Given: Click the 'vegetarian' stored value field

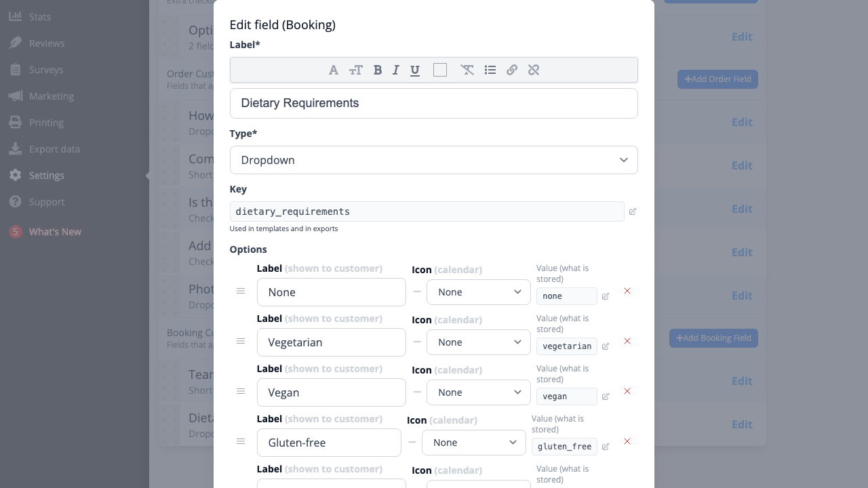Looking at the screenshot, I should pyautogui.click(x=567, y=346).
